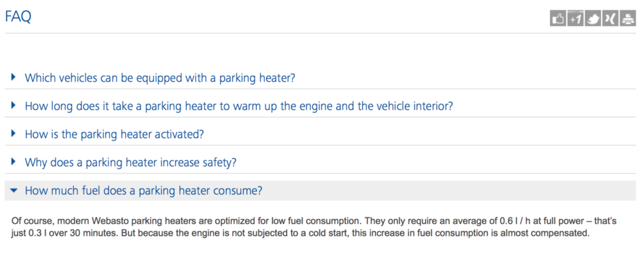The image size is (644, 269).
Task: Expand arrow beside "How long does it take"
Action: [x=14, y=106]
